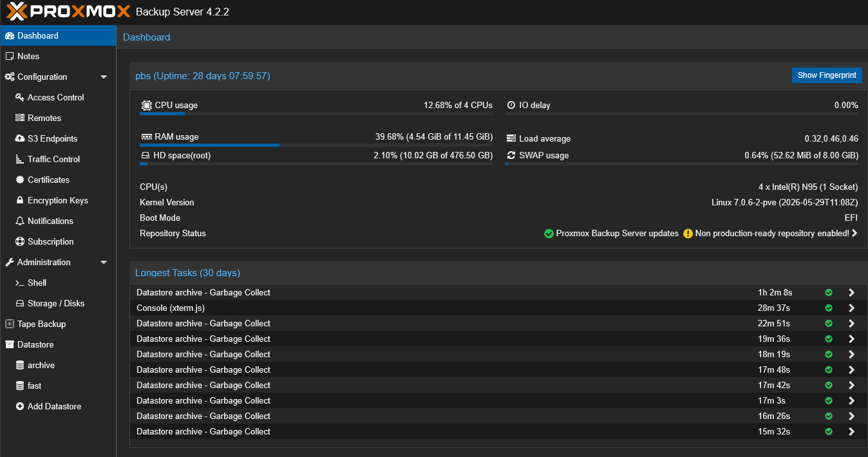Click the Traffic Control signal icon
This screenshot has height=457, width=868.
[x=20, y=160]
